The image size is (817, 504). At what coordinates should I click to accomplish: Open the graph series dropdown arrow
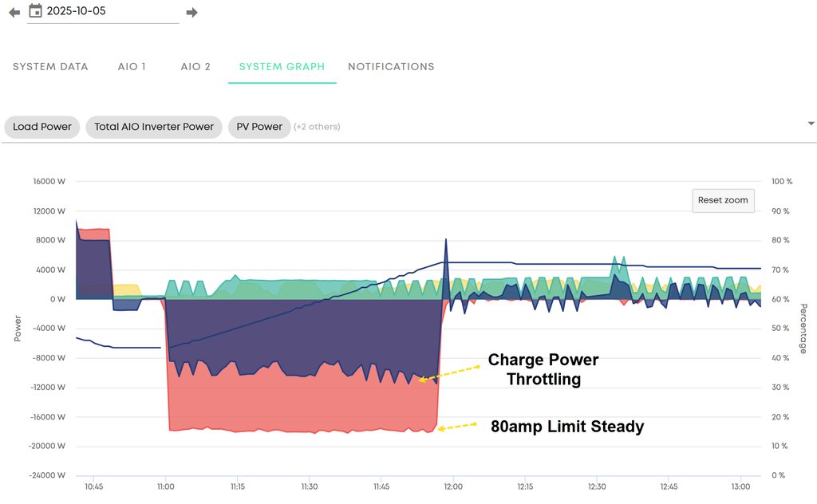point(811,124)
